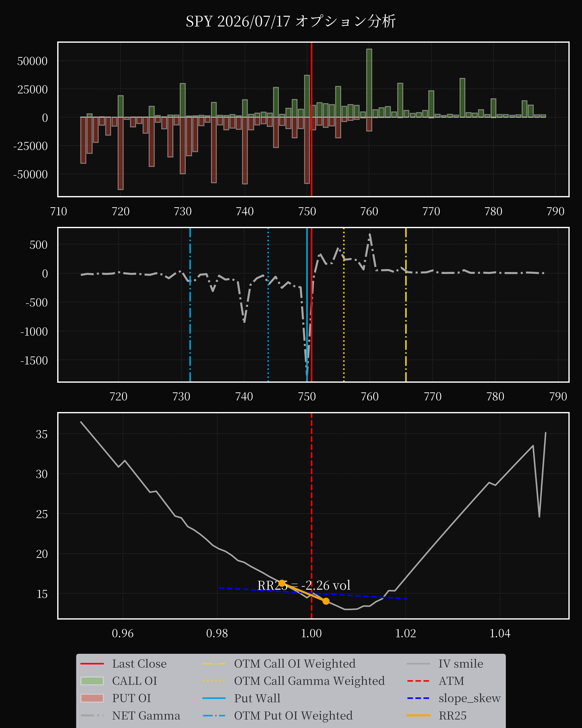Click the red put OI bar at 740
582x728 pixels.
click(245, 151)
